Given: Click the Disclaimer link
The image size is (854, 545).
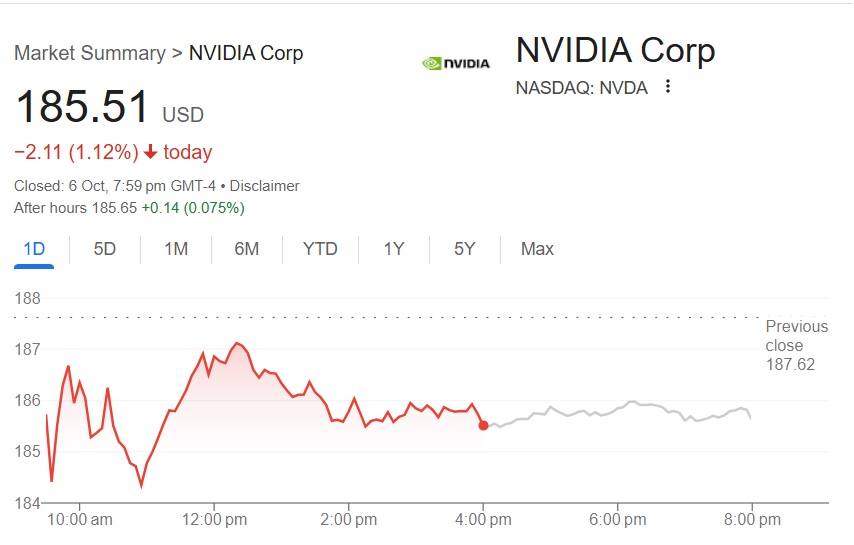Looking at the screenshot, I should (264, 186).
